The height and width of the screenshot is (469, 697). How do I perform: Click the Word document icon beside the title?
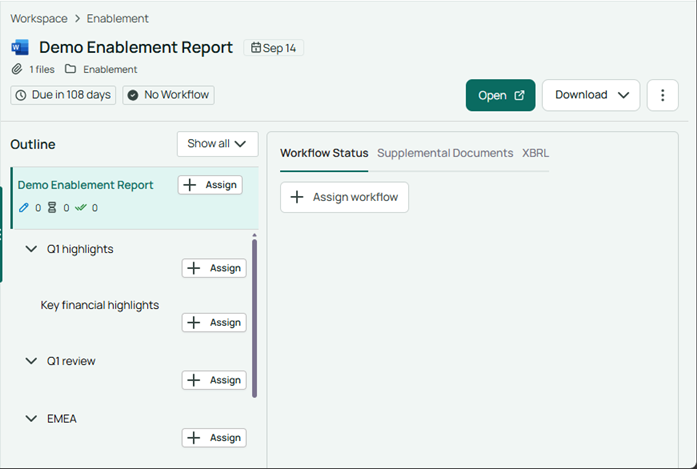(x=20, y=47)
